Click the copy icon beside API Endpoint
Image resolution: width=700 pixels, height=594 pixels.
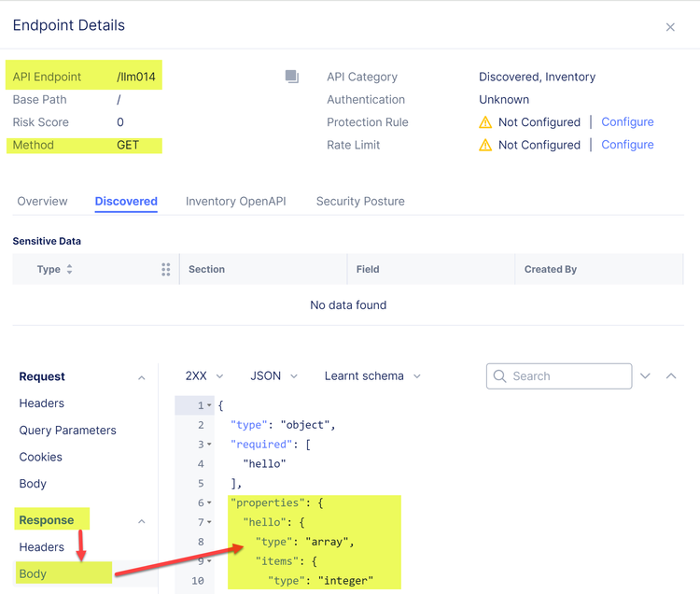[x=292, y=77]
